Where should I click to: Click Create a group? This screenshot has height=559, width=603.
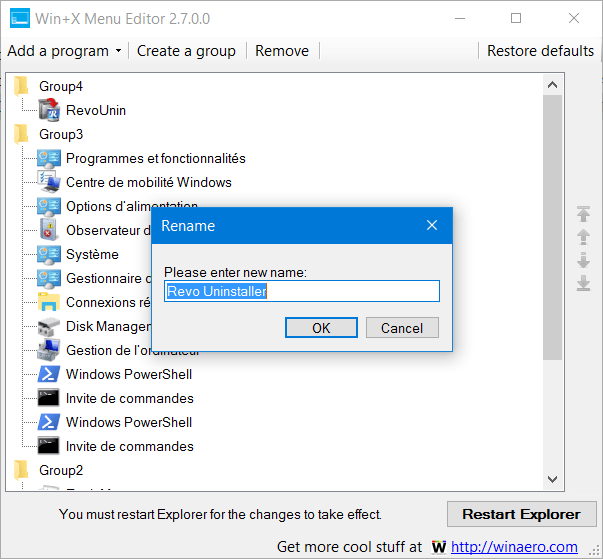pos(186,51)
